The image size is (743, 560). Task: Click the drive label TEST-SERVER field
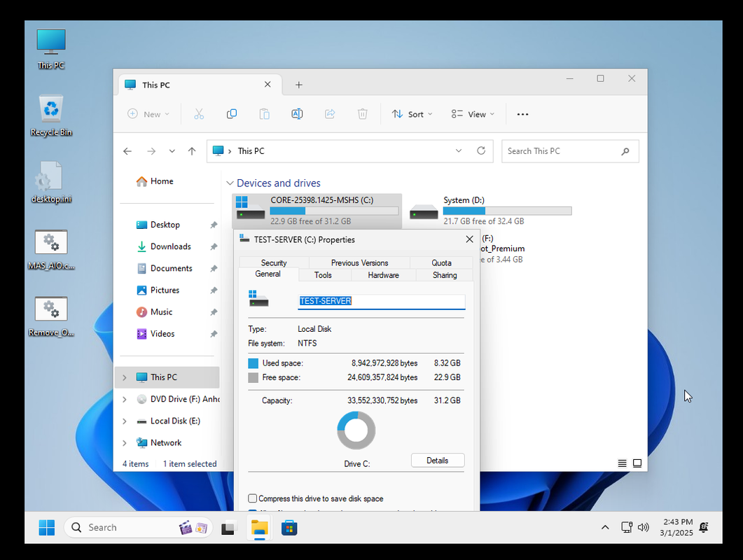point(382,301)
